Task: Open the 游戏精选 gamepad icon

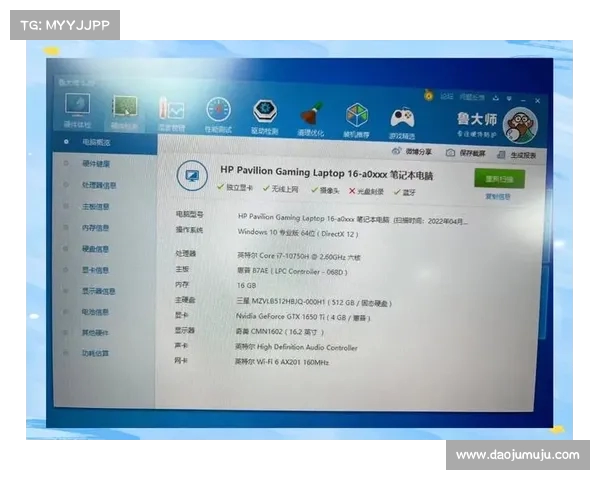Action: tap(402, 122)
